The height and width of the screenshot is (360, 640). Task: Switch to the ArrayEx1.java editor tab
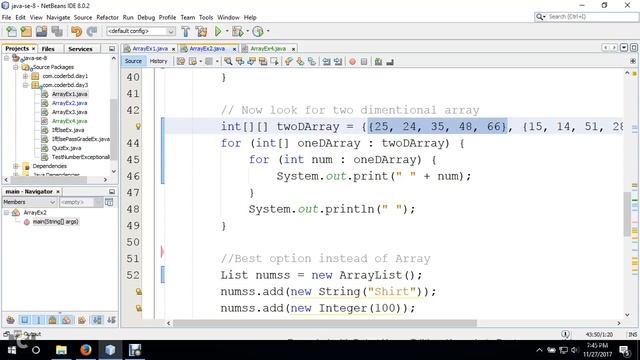(150, 49)
